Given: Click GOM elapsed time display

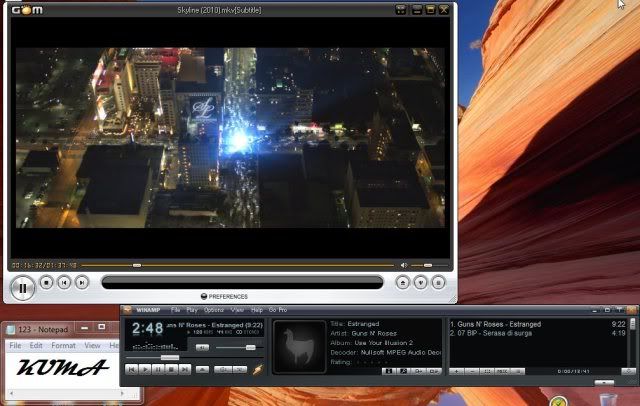Looking at the screenshot, I should [x=44, y=265].
